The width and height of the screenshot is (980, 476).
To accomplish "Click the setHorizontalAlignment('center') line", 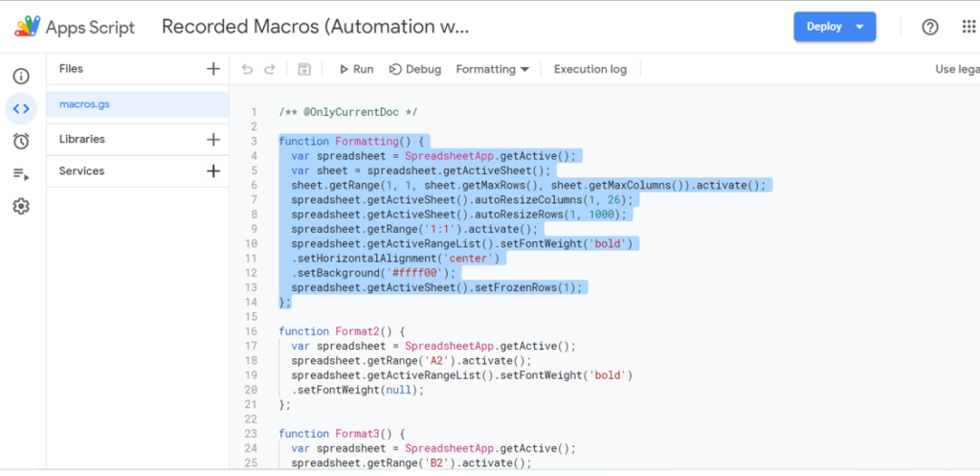I will pyautogui.click(x=395, y=259).
